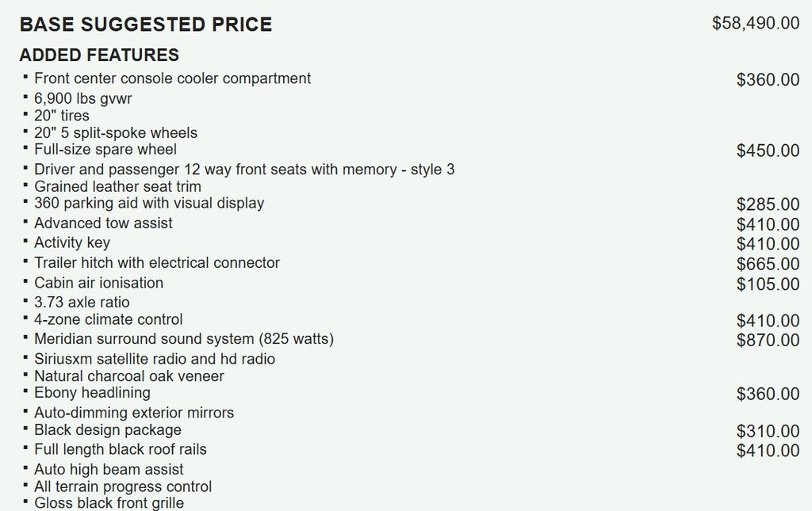Click the $58,490.00 base price amount
The height and width of the screenshot is (511, 812).
pos(755,23)
